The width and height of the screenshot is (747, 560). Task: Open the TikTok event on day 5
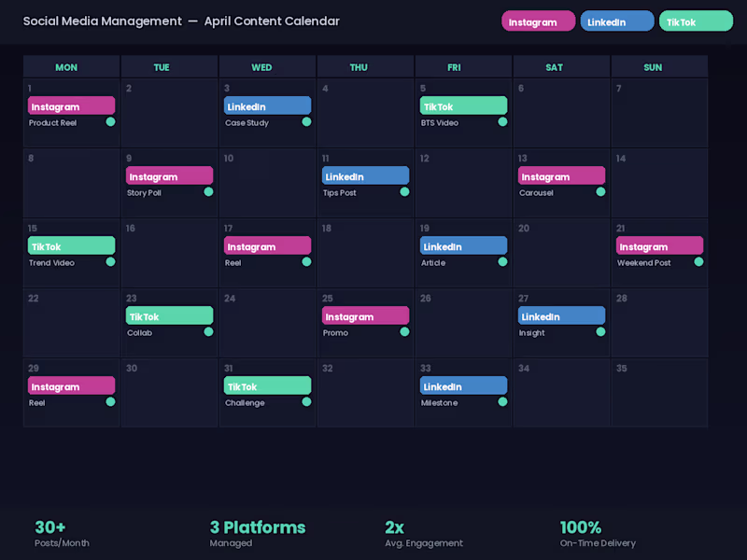[463, 105]
